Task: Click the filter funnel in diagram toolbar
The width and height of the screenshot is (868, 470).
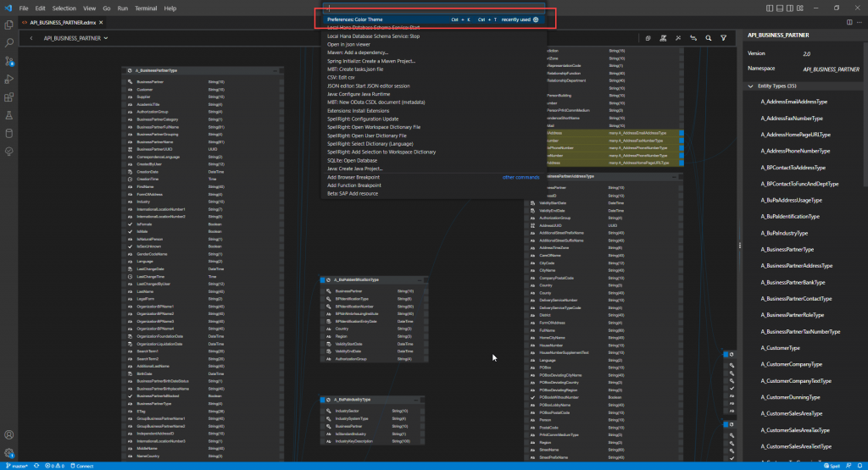Action: 724,38
